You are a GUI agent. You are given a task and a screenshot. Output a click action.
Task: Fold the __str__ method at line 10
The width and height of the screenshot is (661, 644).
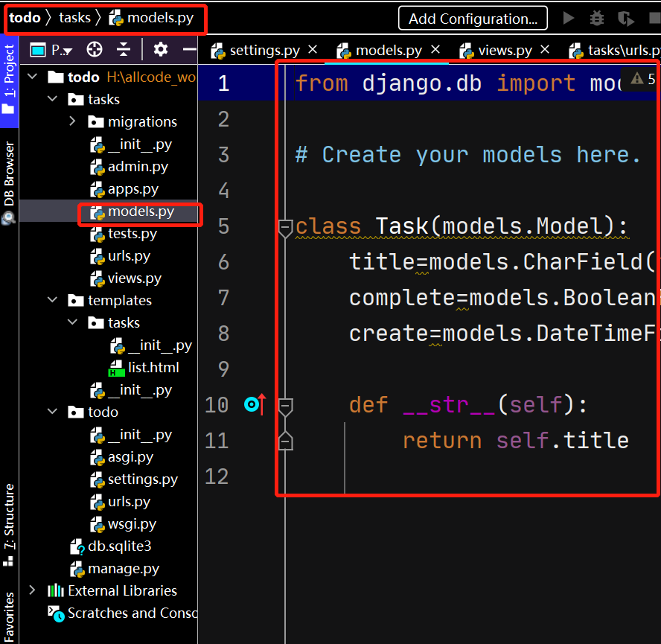pyautogui.click(x=285, y=407)
